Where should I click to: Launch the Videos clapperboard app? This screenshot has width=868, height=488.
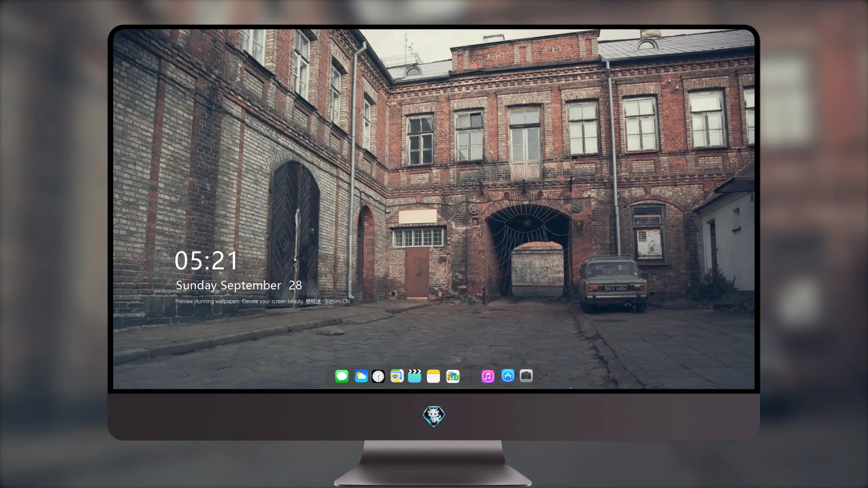(415, 376)
